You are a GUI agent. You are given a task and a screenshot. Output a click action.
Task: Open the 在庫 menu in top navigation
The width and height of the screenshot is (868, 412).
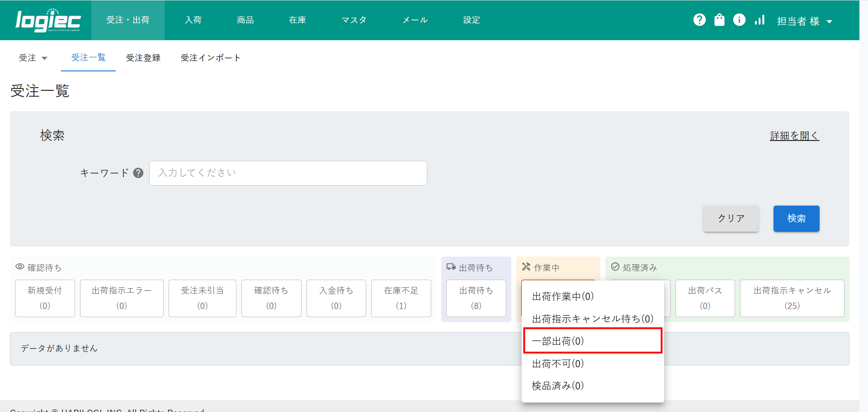297,20
